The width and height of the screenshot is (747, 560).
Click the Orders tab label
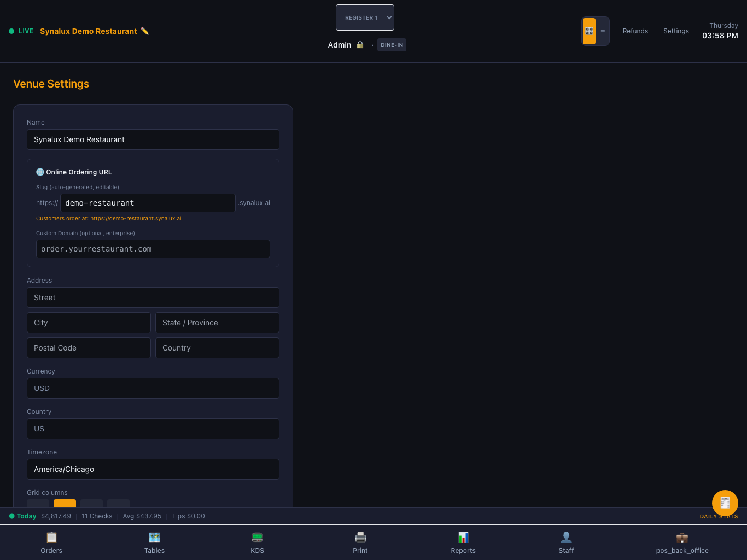[x=51, y=551]
